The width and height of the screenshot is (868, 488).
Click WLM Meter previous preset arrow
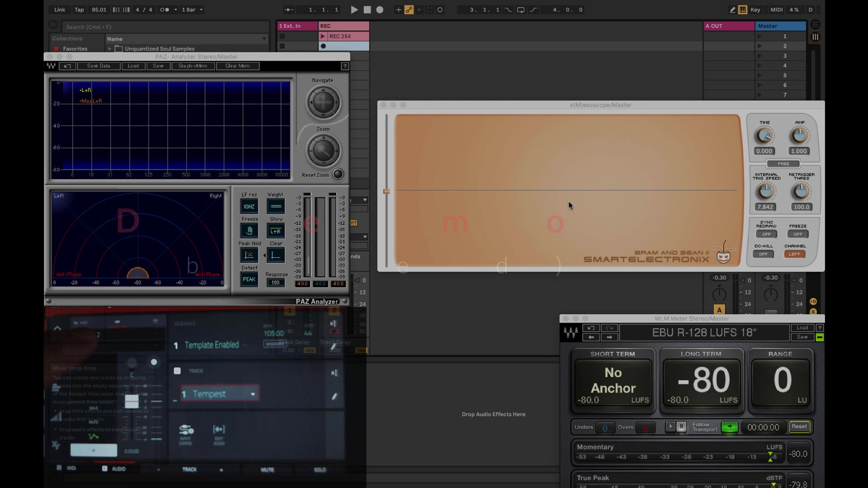click(591, 337)
